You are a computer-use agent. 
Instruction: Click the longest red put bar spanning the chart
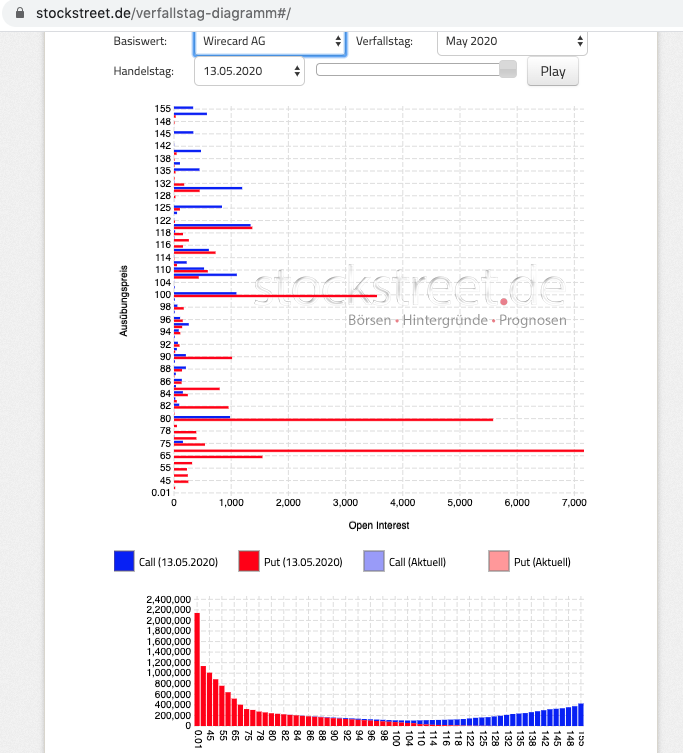(x=378, y=451)
